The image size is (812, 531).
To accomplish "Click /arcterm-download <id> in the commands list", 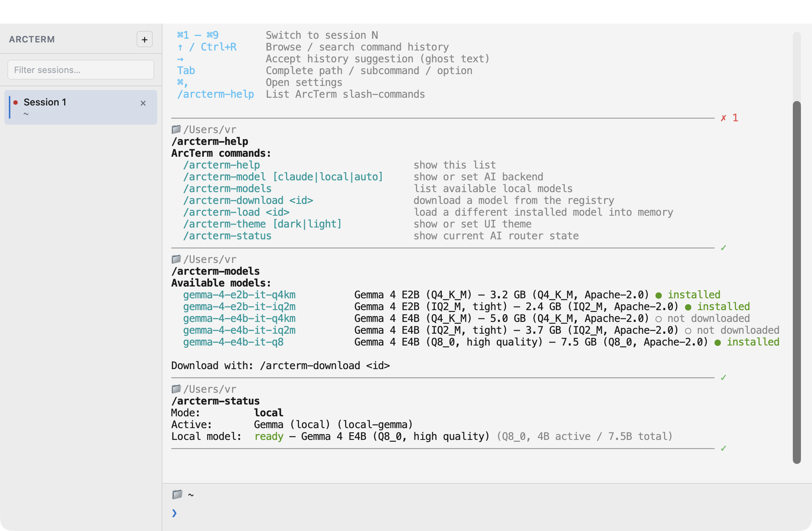I will [248, 201].
